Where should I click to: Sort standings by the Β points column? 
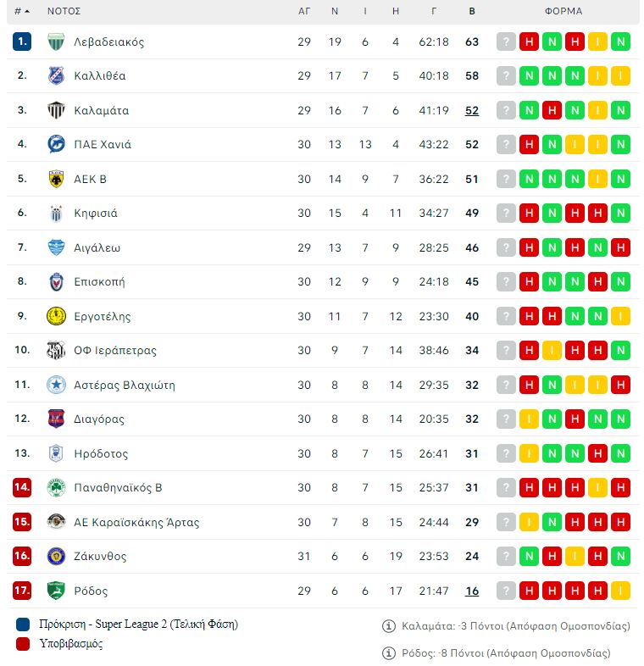pos(472,12)
